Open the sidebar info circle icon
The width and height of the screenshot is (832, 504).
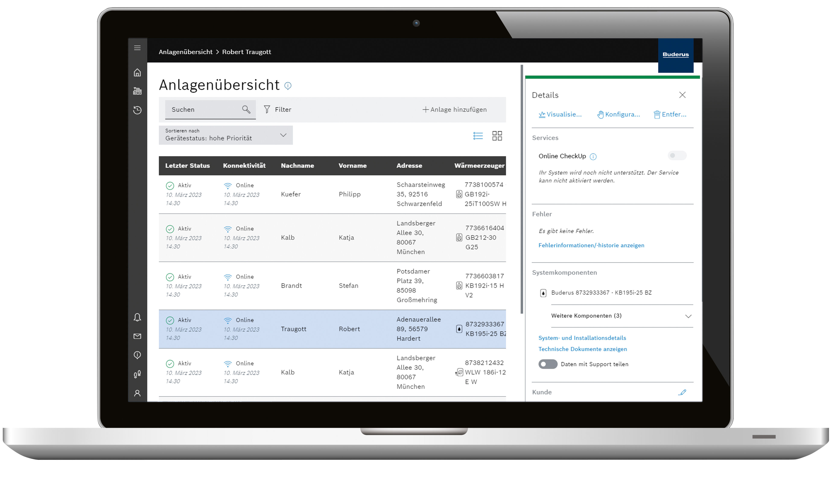(x=137, y=355)
